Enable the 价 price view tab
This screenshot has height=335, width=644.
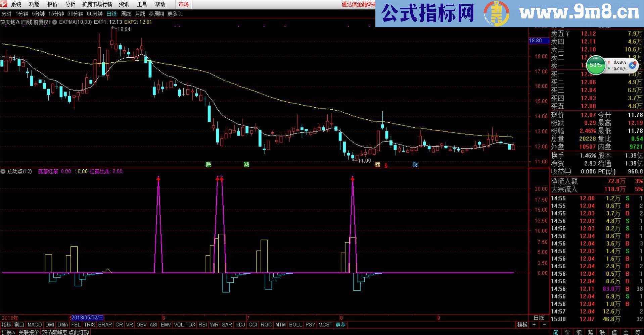[x=567, y=332]
